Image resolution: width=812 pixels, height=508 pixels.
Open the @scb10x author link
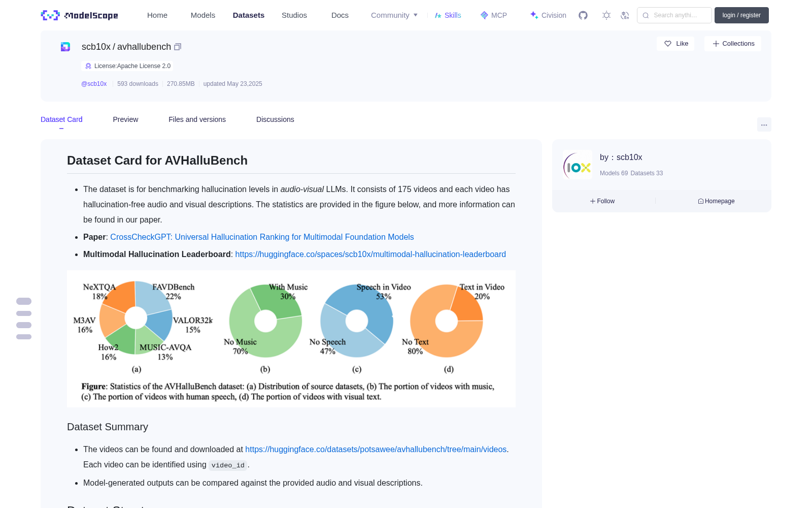[94, 84]
